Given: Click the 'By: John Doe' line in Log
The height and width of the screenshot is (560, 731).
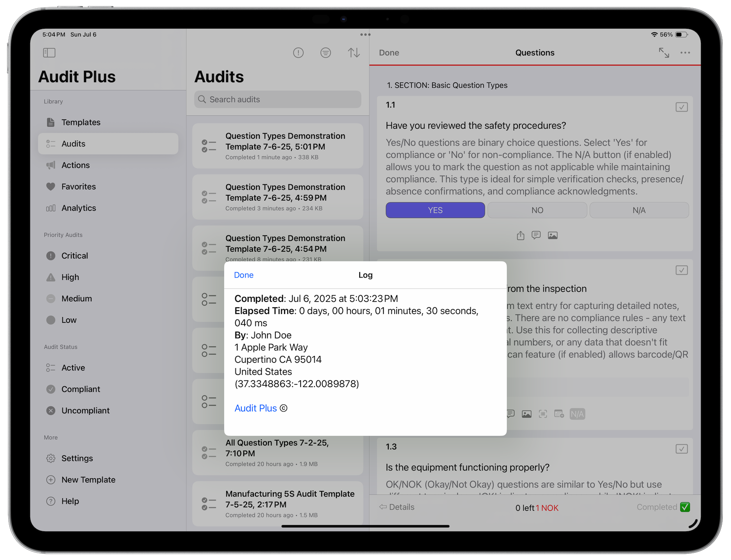Looking at the screenshot, I should coord(263,335).
